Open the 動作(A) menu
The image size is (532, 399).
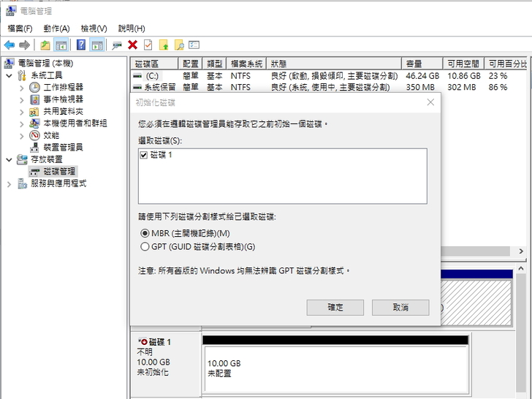tap(56, 28)
